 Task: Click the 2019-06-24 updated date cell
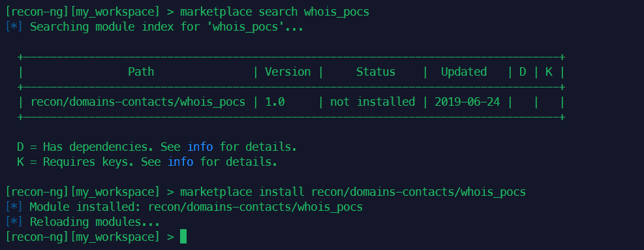467,102
